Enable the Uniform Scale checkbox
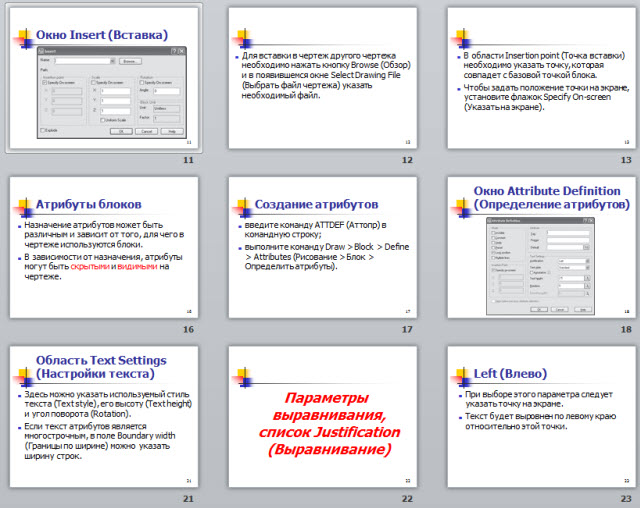This screenshot has height=508, width=640. coord(103,119)
